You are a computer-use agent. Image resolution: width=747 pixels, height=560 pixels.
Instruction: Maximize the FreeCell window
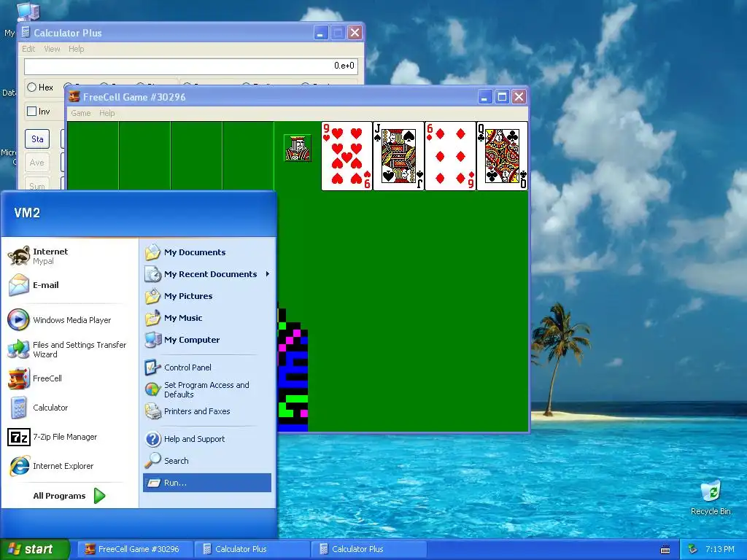tap(502, 97)
